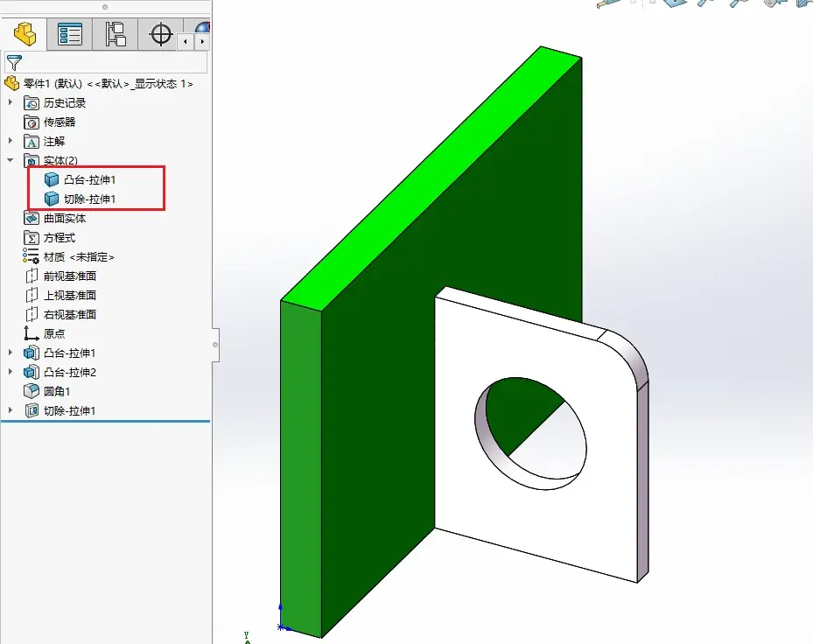Click the 方程式 sigma icon
The image size is (813, 644).
(x=32, y=237)
